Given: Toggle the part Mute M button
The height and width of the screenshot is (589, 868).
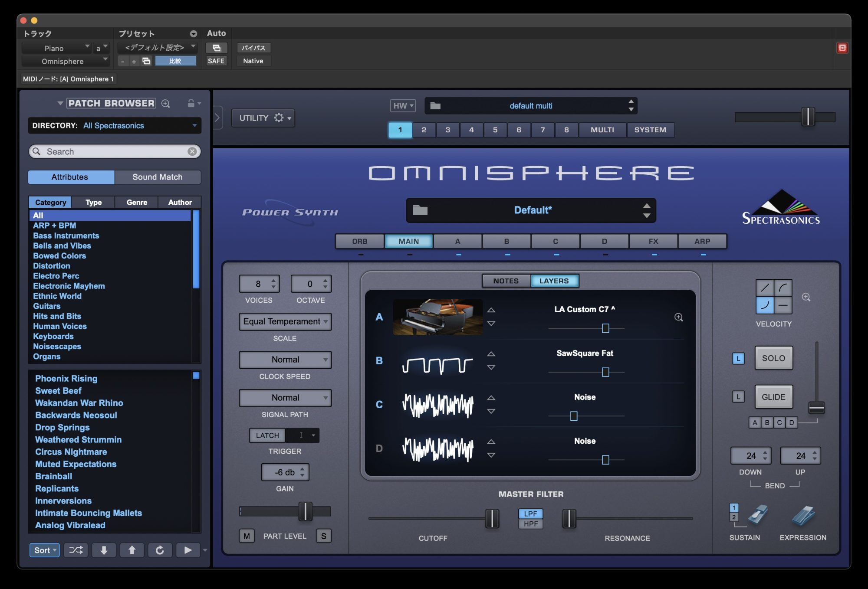Looking at the screenshot, I should [x=247, y=536].
